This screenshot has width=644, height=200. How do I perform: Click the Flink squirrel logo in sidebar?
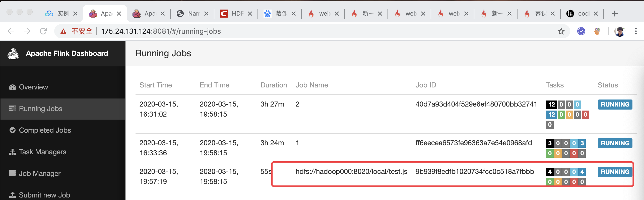pos(13,54)
